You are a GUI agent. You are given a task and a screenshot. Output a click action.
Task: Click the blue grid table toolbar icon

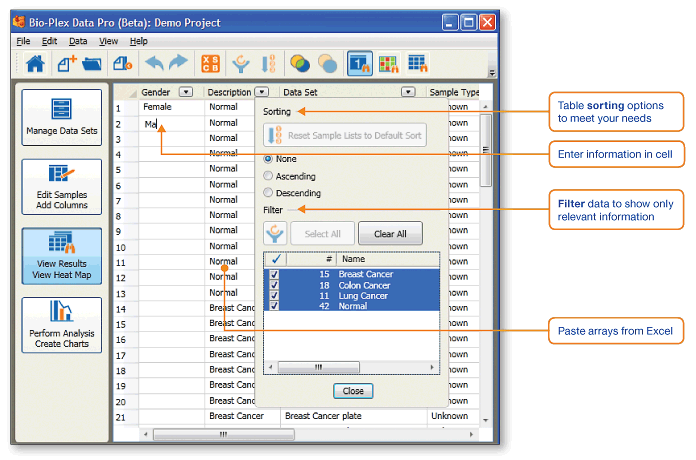click(417, 63)
